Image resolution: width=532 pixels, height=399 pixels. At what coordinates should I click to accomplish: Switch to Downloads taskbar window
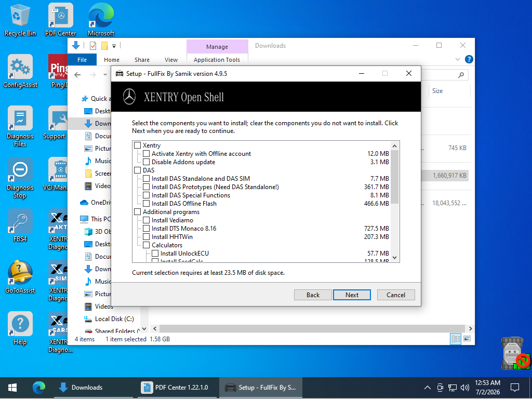point(94,388)
